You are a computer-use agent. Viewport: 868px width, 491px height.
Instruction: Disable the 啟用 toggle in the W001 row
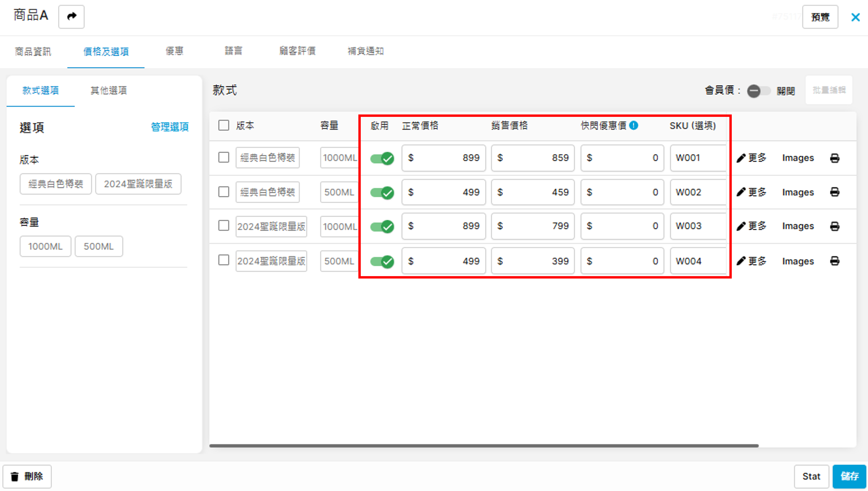382,158
